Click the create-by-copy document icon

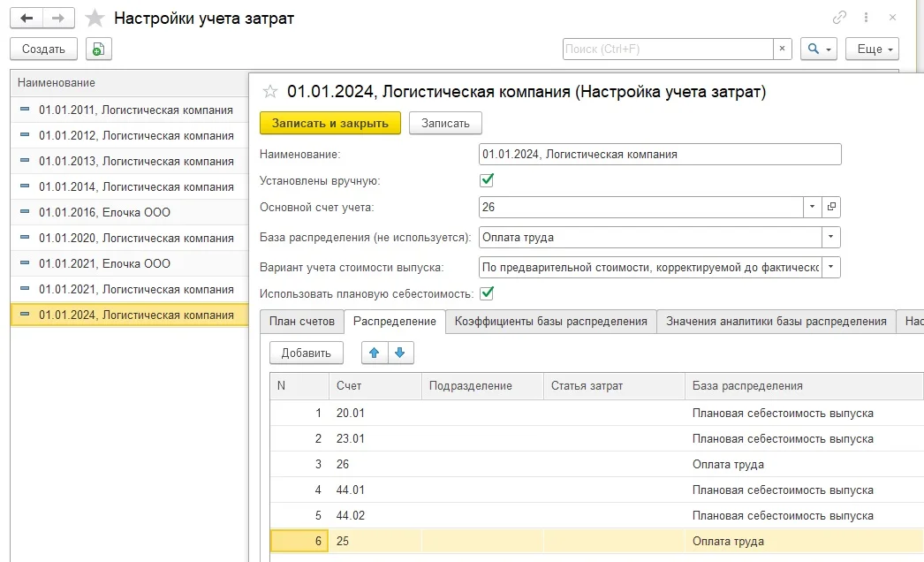click(99, 49)
